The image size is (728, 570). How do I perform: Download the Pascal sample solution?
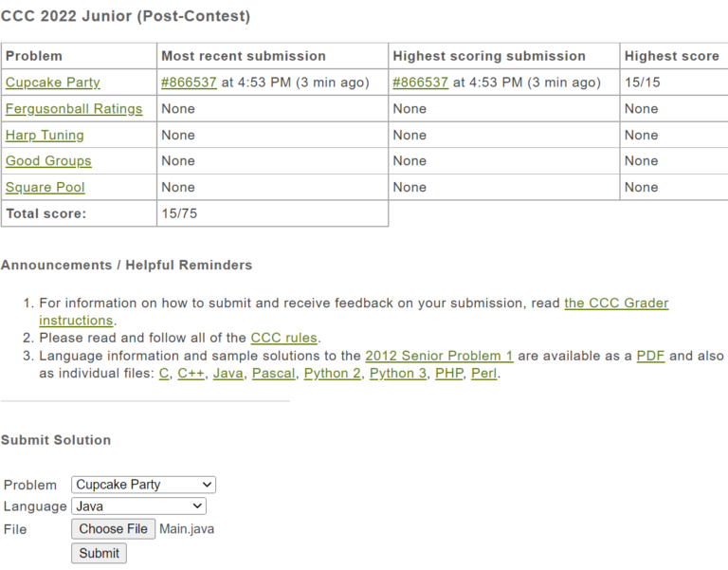point(273,374)
